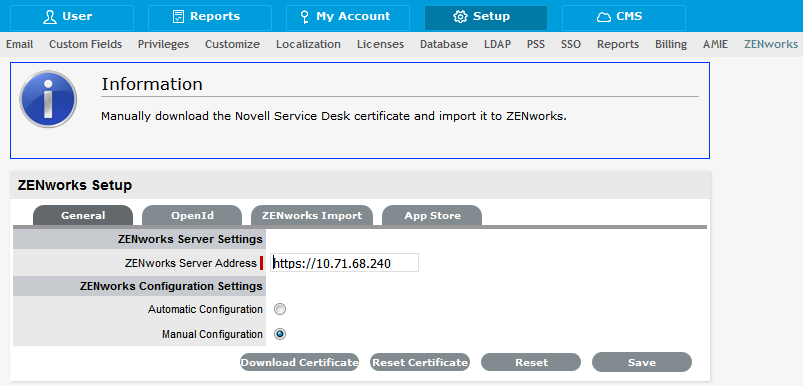Click the 'Manually download the Novell Service Desk' message

click(334, 116)
